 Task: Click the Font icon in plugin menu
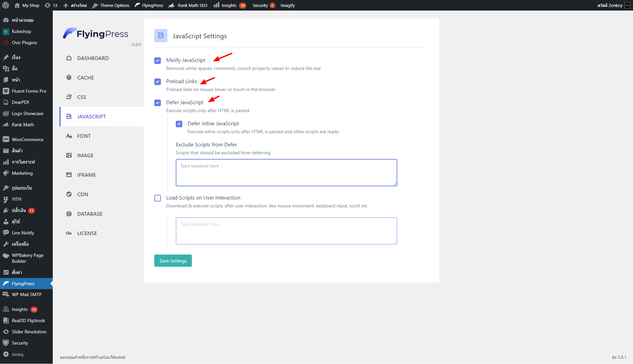[x=69, y=136]
